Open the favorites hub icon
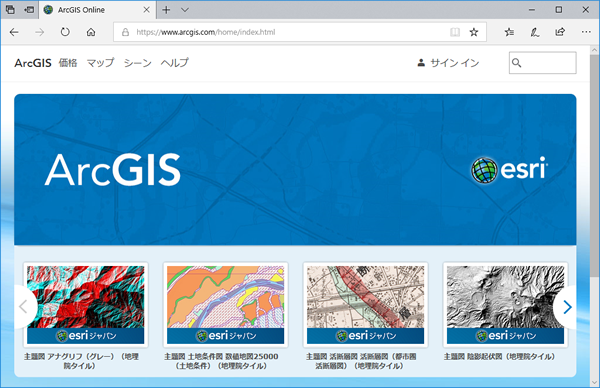600x388 pixels. (509, 32)
